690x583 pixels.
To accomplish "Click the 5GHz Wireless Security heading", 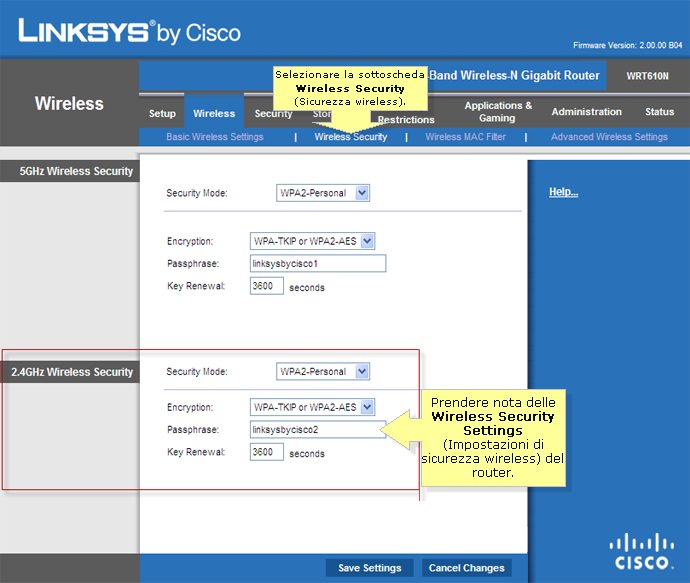I will coord(76,171).
